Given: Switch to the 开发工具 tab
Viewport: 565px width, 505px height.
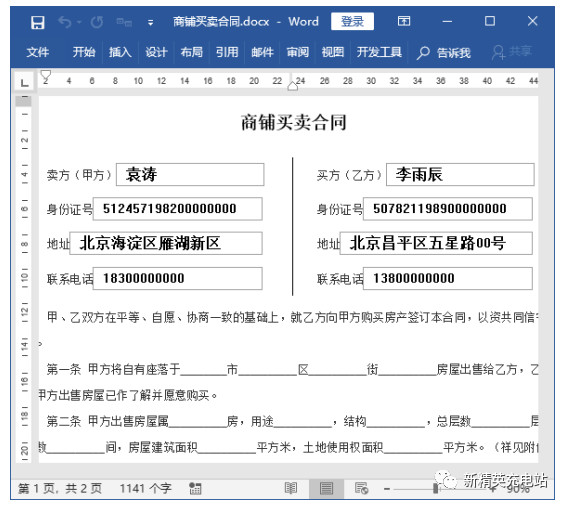Looking at the screenshot, I should pyautogui.click(x=379, y=52).
